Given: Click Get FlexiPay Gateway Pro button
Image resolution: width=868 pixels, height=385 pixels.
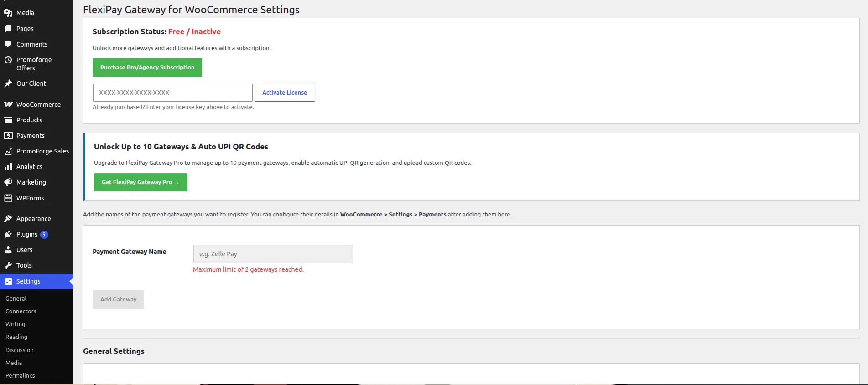Looking at the screenshot, I should 140,182.
